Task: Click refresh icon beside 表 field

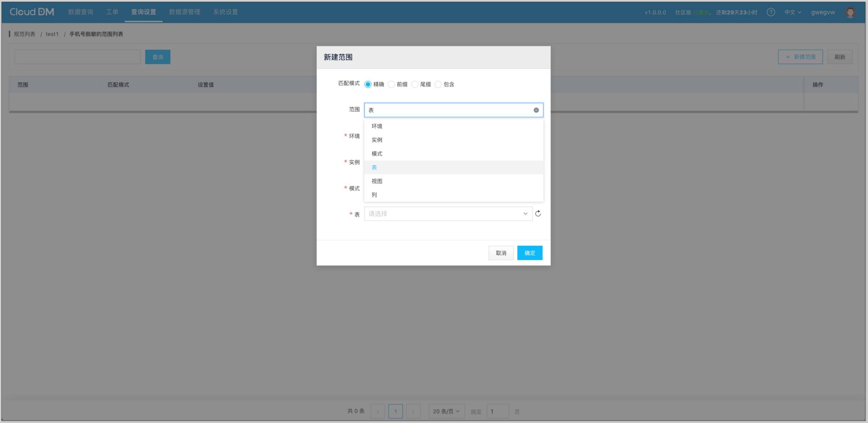Action: [x=538, y=213]
